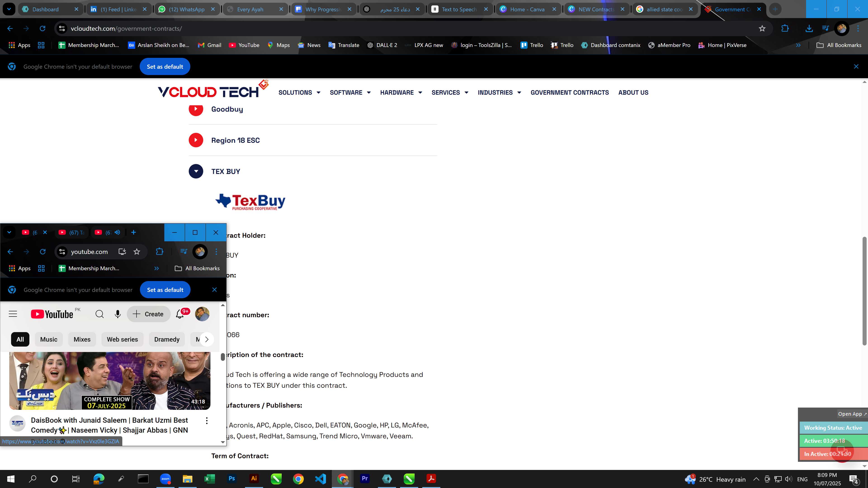Image resolution: width=868 pixels, height=488 pixels.
Task: Click Set as default in main window
Action: click(165, 67)
